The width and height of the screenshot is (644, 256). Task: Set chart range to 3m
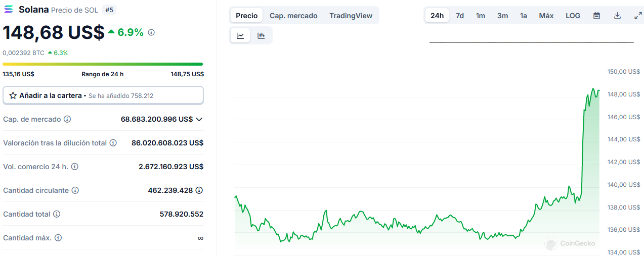[502, 16]
